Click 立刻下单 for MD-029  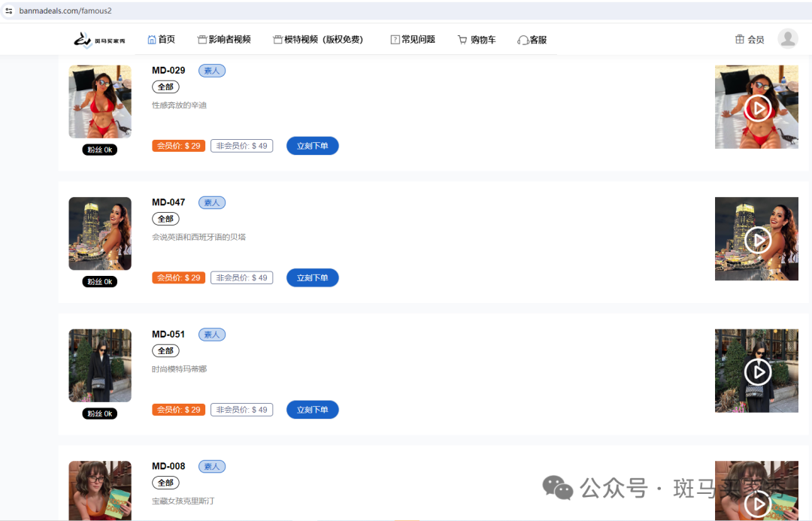[312, 145]
